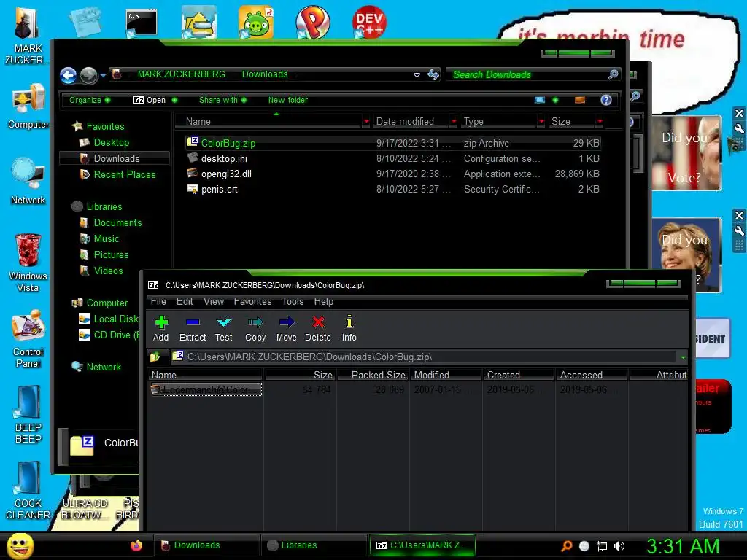747x560 pixels.
Task: Click Open with 7z in Explorer toolbar
Action: click(149, 100)
